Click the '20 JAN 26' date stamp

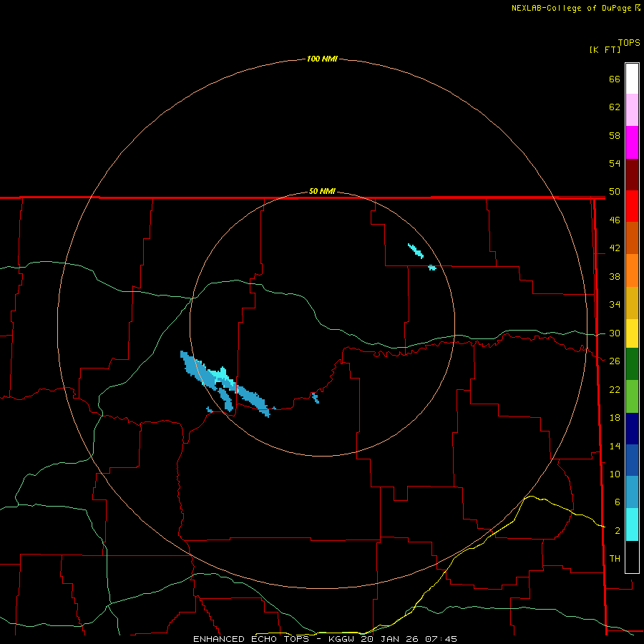coord(389,639)
